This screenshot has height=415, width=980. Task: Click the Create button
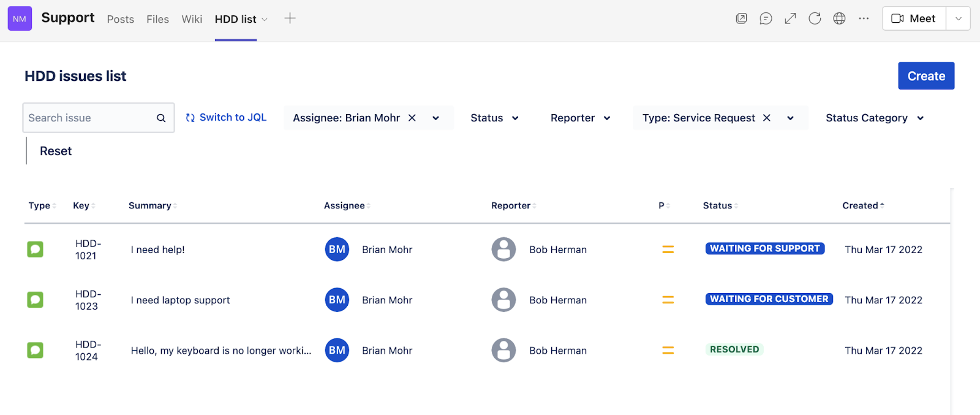coord(926,76)
